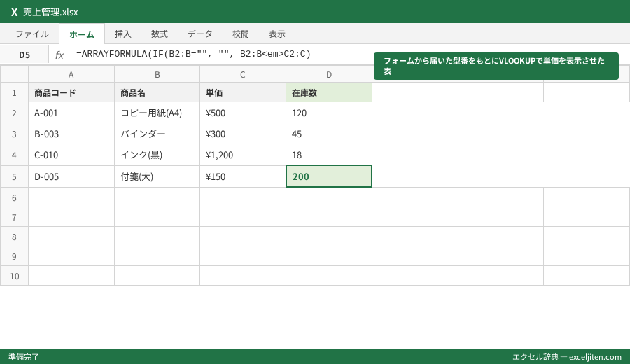The width and height of the screenshot is (630, 364).
Task: Click the name box showing D5
Action: 24,55
